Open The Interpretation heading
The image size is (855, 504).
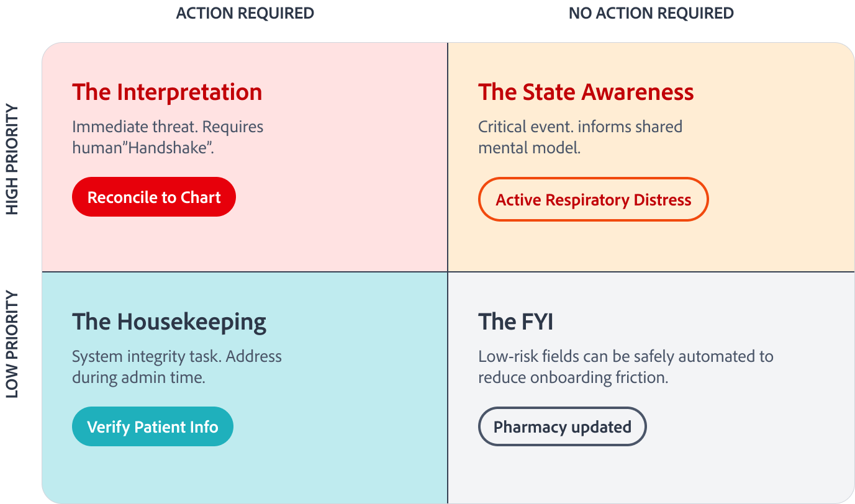coord(167,92)
